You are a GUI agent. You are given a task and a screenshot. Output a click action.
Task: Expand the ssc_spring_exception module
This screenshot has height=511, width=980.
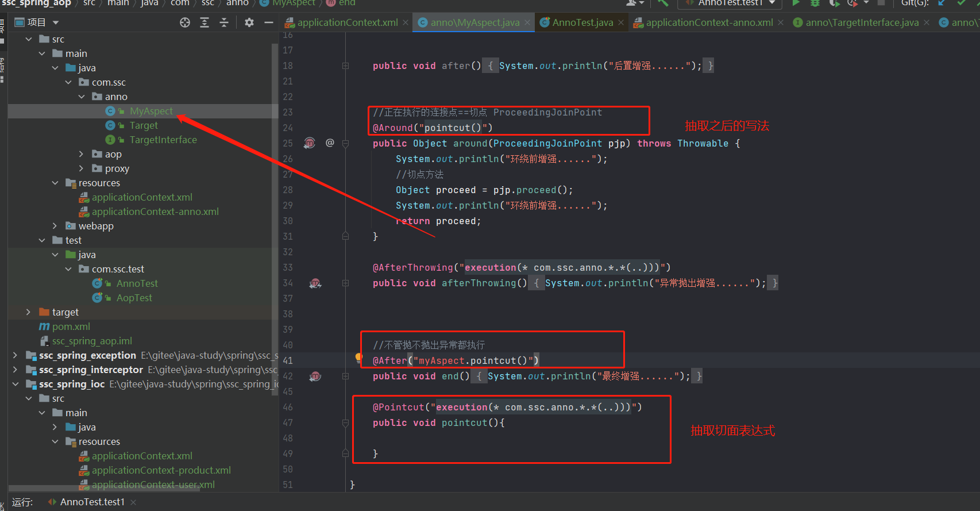(16, 355)
